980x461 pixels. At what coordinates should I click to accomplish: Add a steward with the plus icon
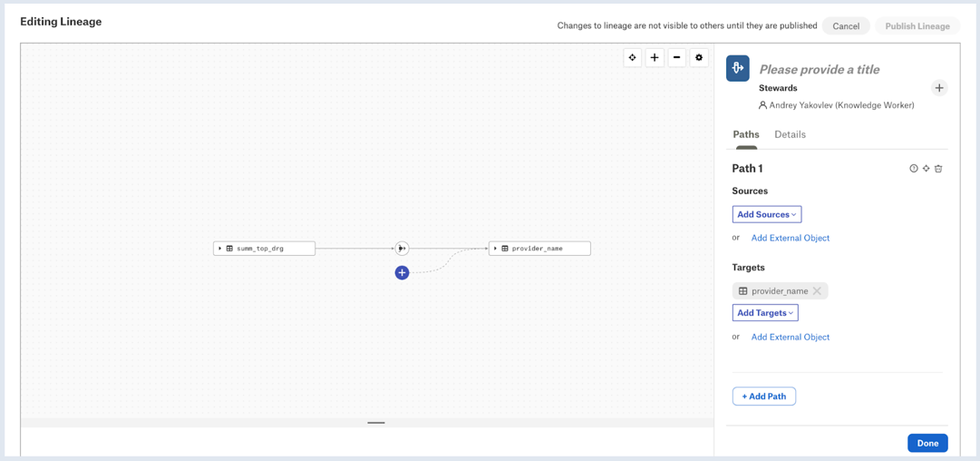coord(938,88)
